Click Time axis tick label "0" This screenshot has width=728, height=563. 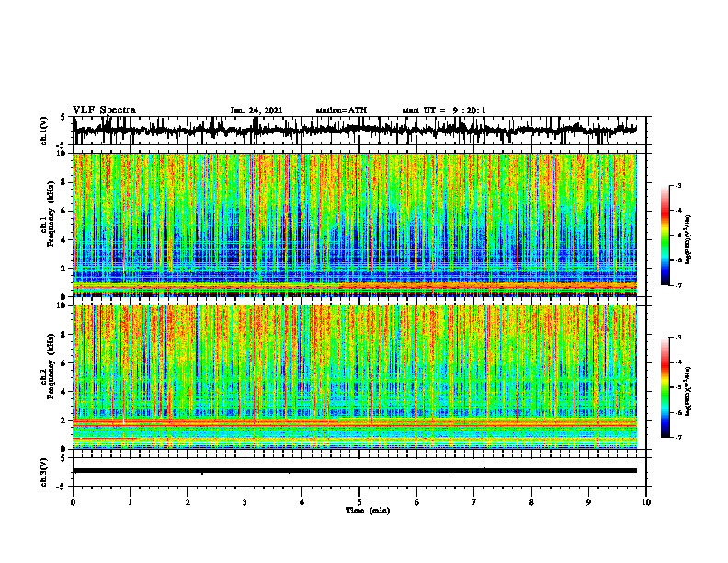click(73, 502)
